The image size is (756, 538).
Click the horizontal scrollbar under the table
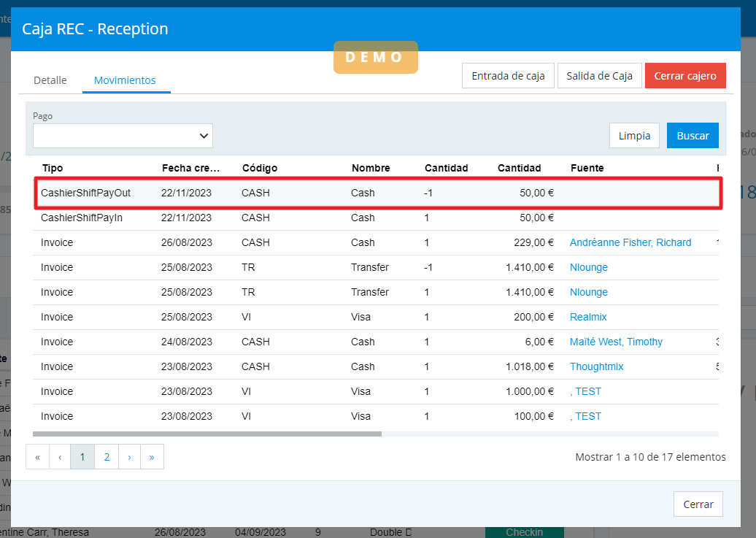coord(207,434)
